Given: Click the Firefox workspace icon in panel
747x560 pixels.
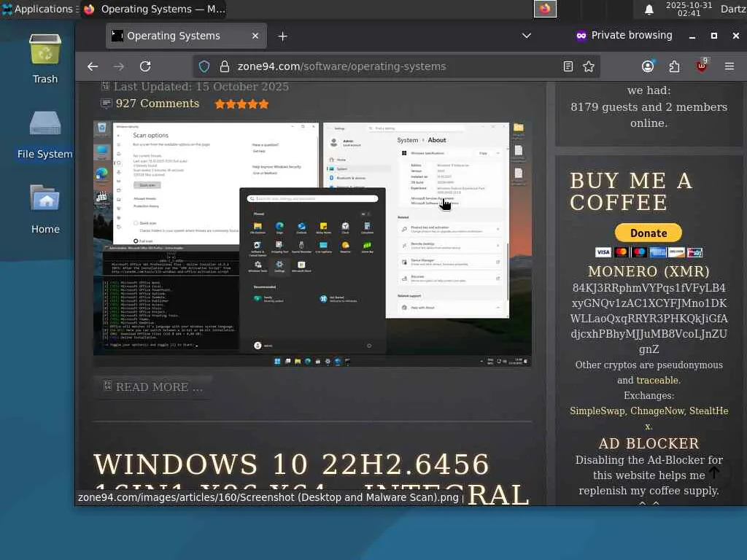Looking at the screenshot, I should pos(545,9).
